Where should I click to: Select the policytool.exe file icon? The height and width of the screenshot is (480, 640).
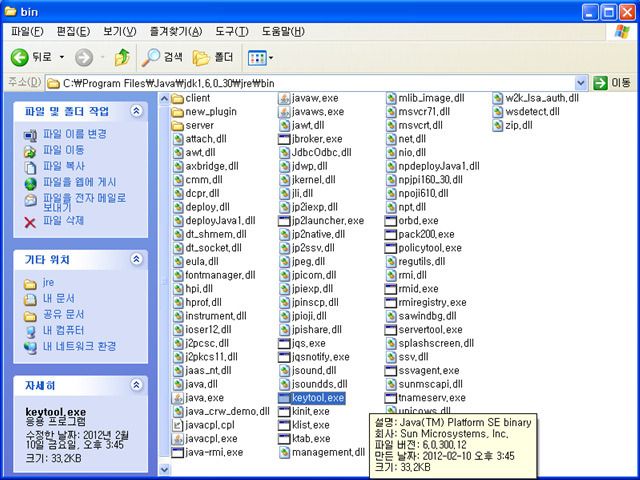(391, 248)
